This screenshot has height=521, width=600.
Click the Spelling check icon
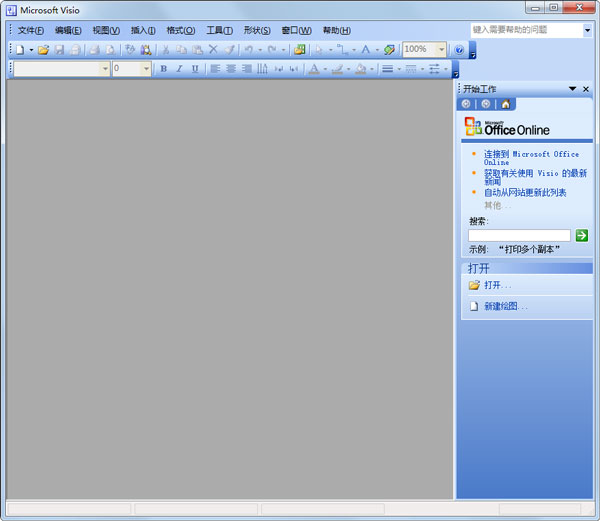pyautogui.click(x=130, y=50)
